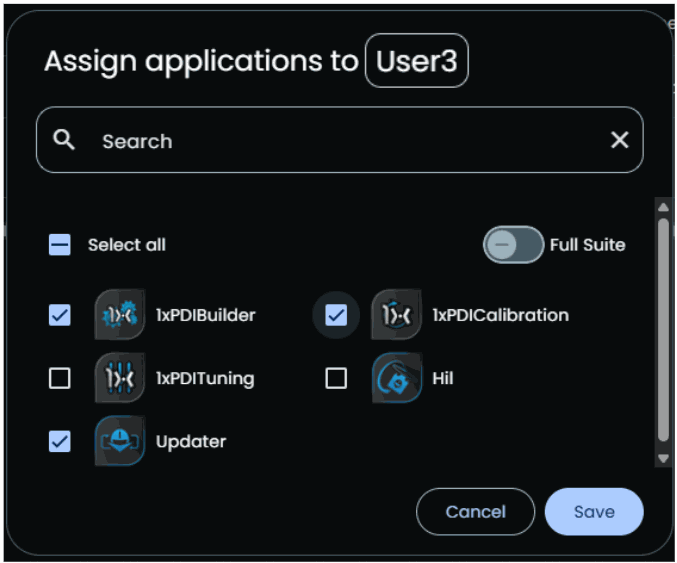Click the Hil application icon
Screen dimensions: 677x563
point(396,378)
